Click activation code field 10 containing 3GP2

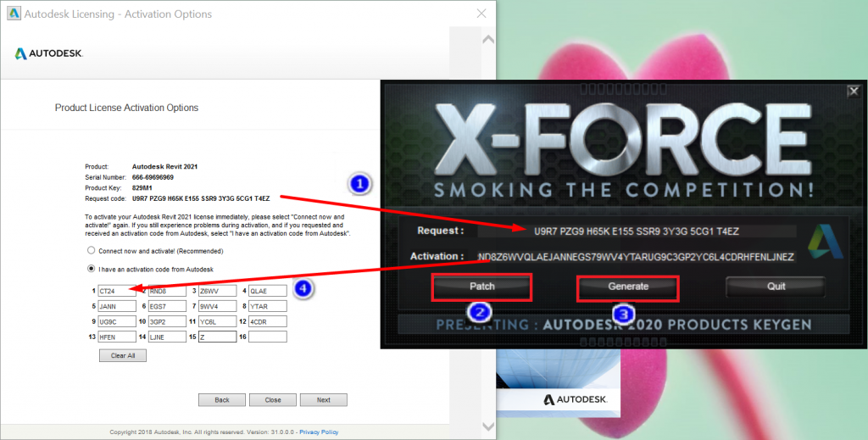click(x=167, y=321)
